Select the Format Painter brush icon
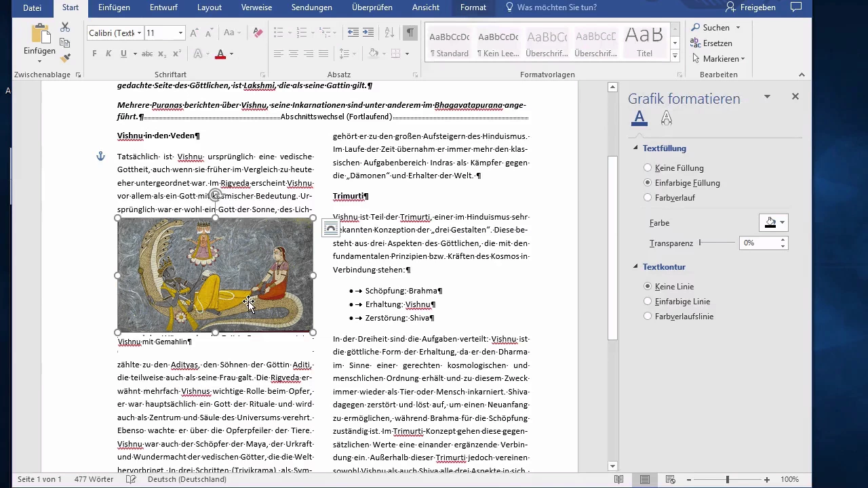 tap(65, 58)
